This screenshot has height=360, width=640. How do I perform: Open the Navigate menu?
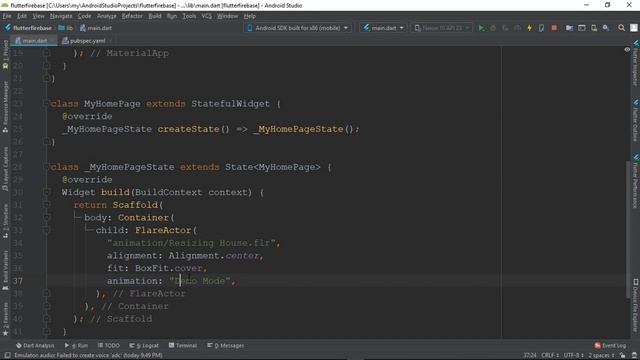61,16
